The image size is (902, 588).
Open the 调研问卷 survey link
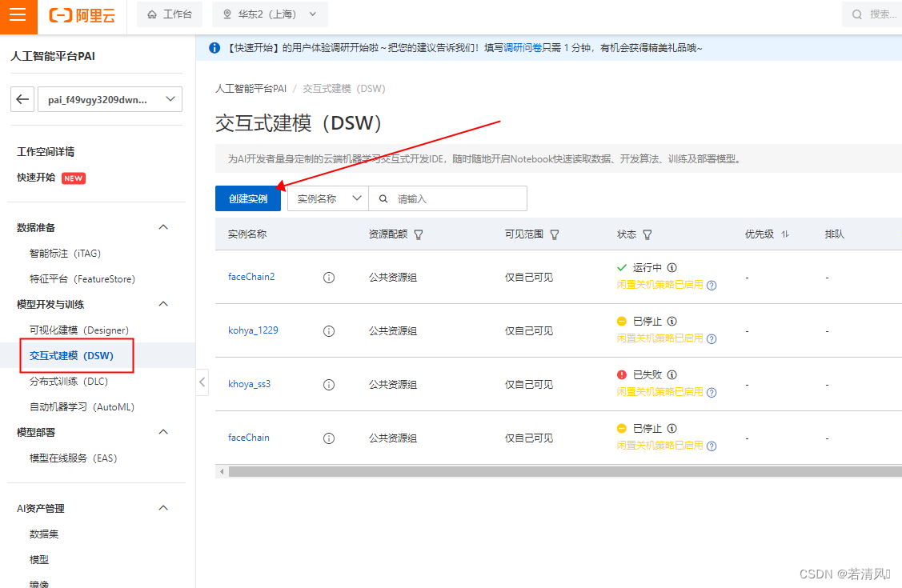tap(523, 48)
